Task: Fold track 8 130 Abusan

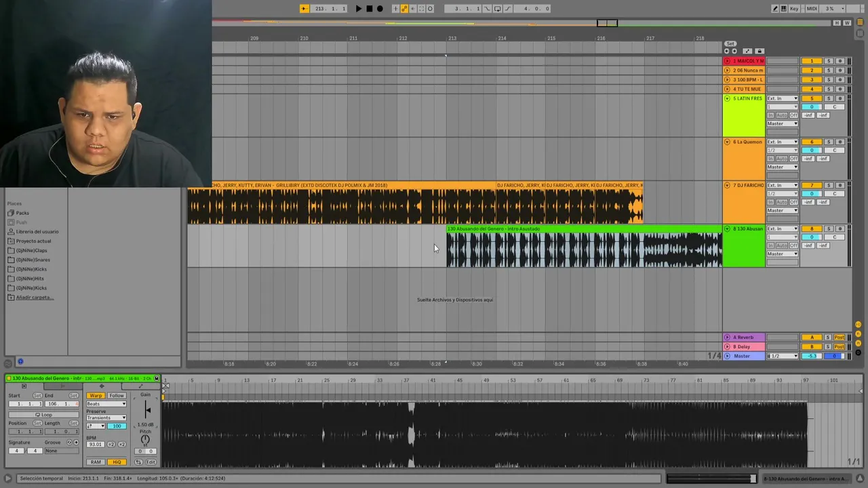Action: (x=727, y=228)
